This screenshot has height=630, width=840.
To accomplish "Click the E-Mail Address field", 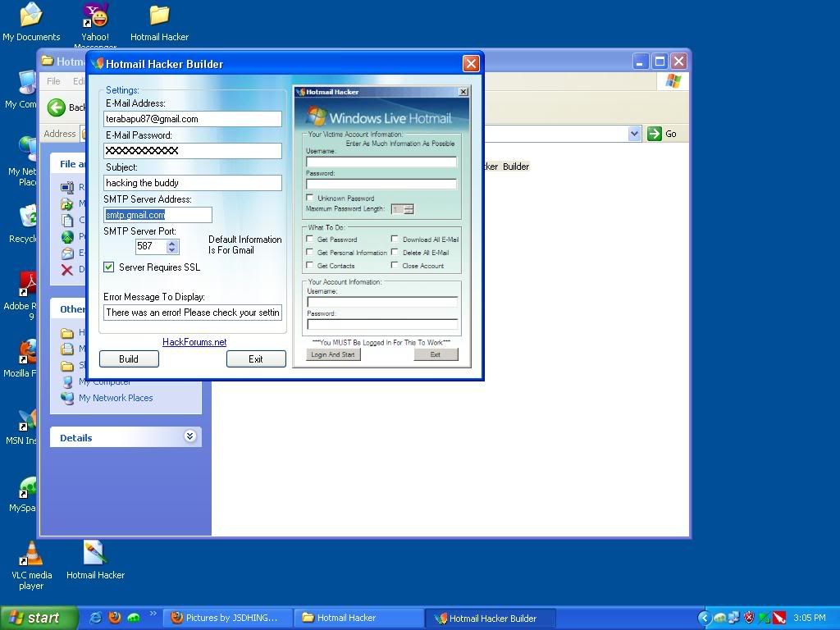I will coord(192,119).
